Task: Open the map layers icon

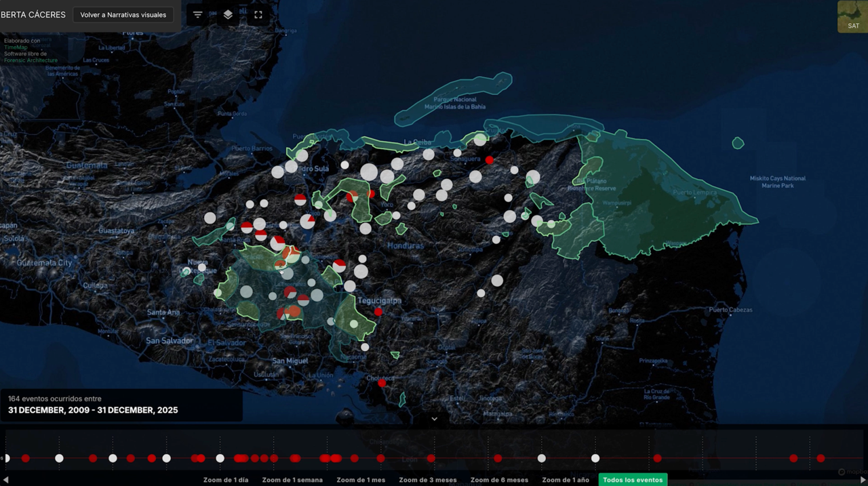Action: (228, 14)
